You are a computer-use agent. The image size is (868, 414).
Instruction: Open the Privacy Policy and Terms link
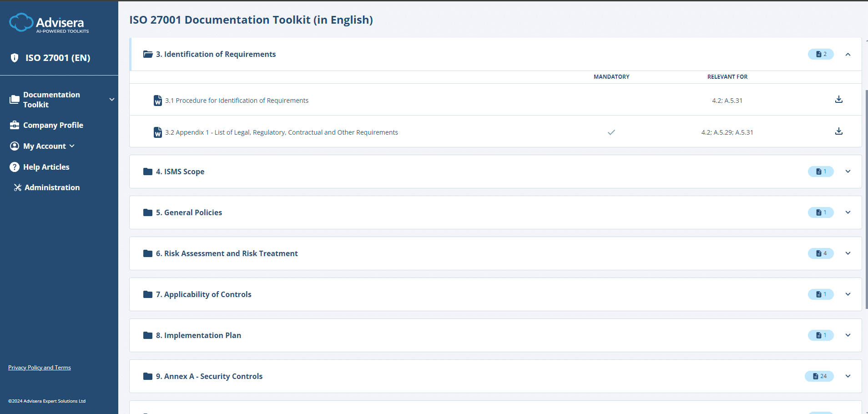pos(40,368)
